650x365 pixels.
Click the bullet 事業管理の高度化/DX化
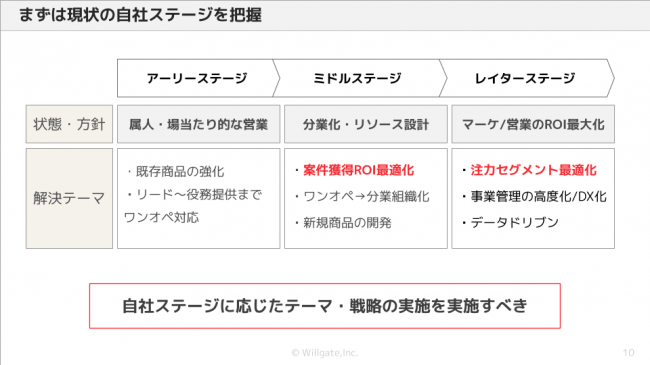coord(534,196)
